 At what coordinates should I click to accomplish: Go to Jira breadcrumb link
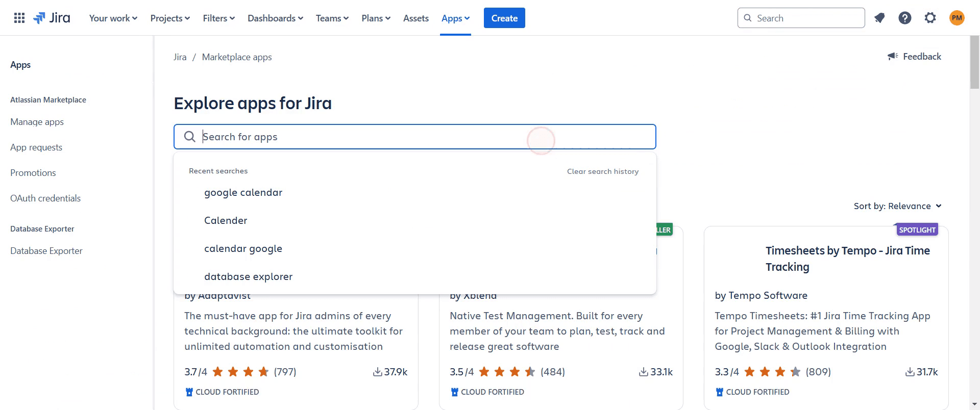tap(180, 57)
